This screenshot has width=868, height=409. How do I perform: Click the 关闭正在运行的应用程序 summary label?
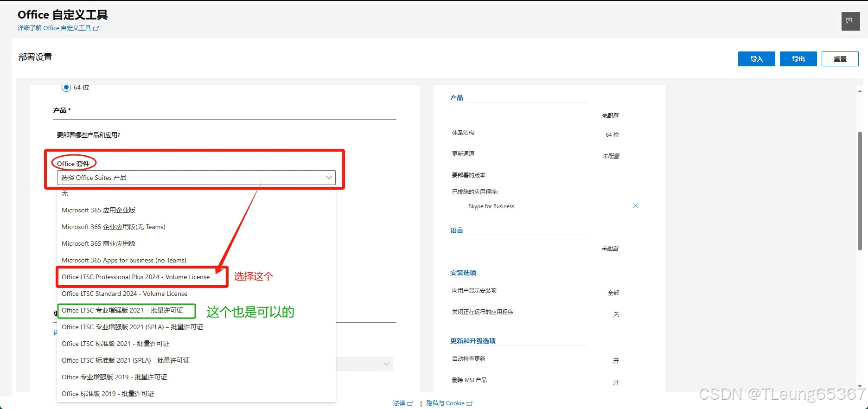(x=483, y=312)
